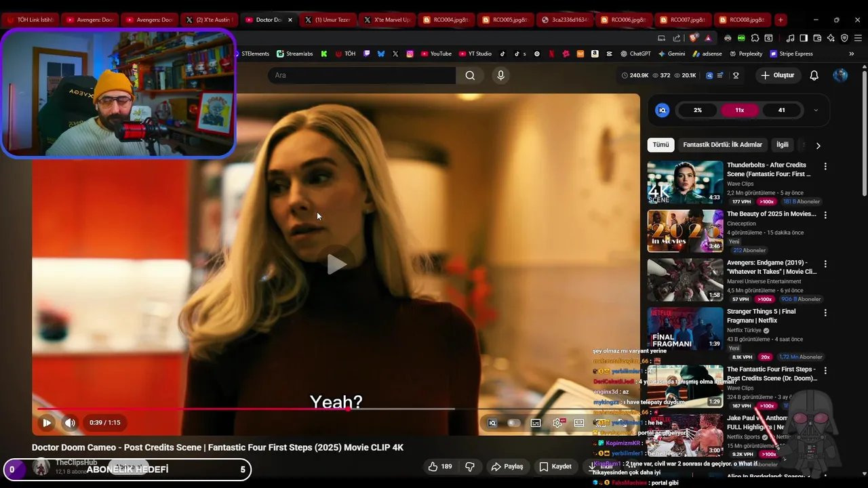Open options for Fantastic Four Post Credits video
The height and width of the screenshot is (488, 868).
[x=825, y=371]
